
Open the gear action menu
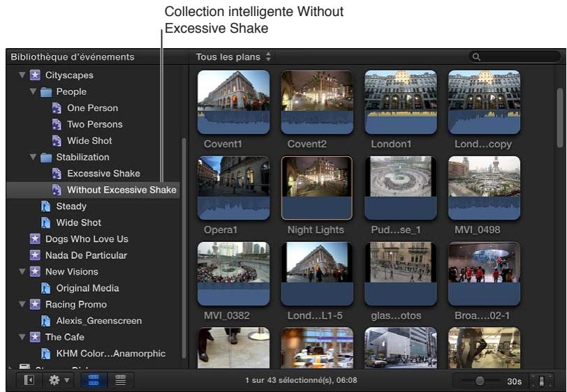58,380
